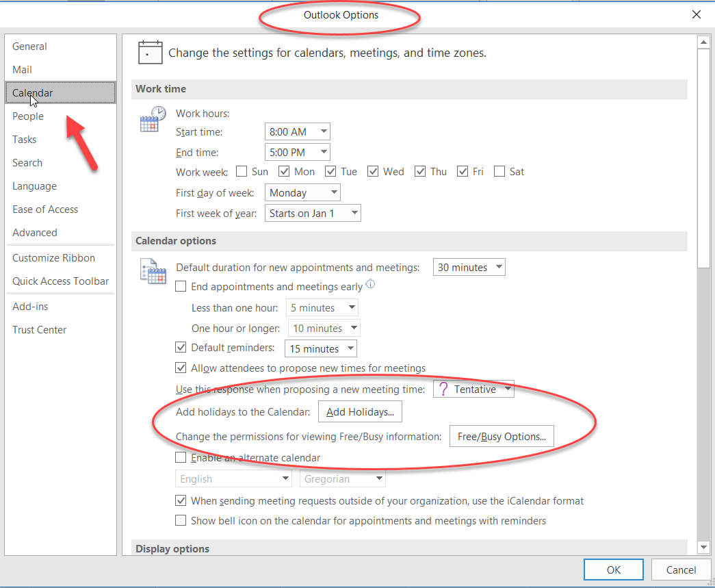Click the Free/Busy Options... button

coord(502,436)
